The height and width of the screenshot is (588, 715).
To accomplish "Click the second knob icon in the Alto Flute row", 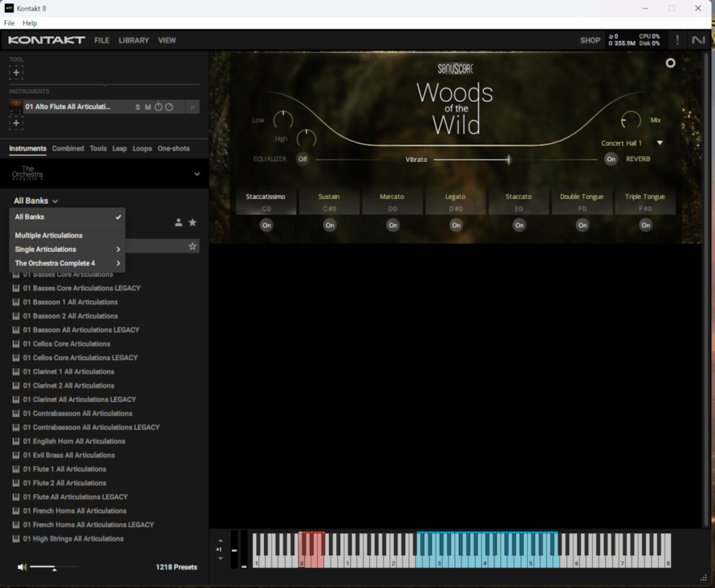I will (169, 107).
